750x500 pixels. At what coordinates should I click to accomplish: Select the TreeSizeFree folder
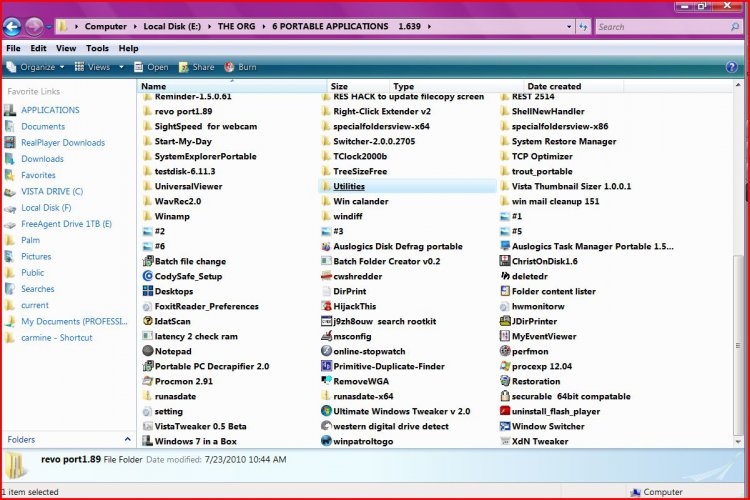click(x=354, y=171)
